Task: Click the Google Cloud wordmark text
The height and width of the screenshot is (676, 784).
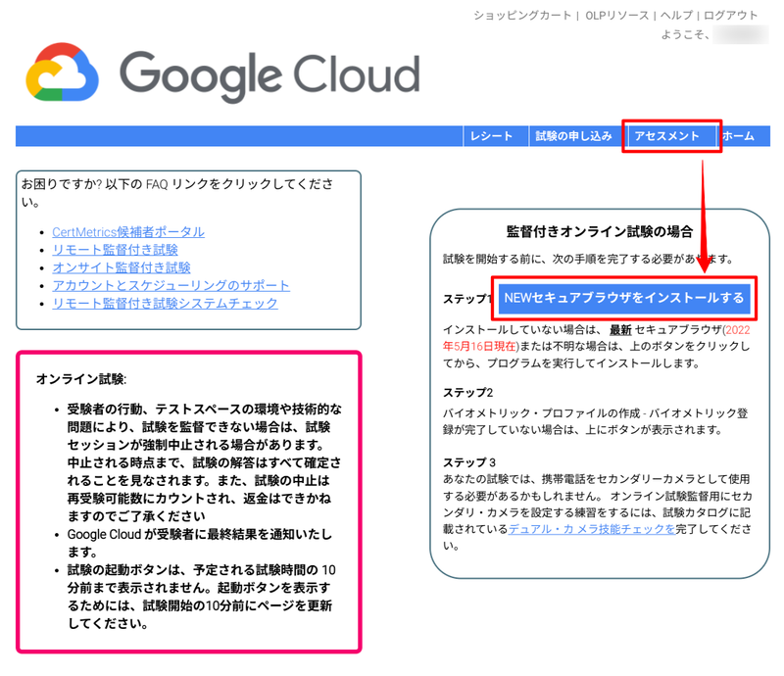Action: [269, 75]
